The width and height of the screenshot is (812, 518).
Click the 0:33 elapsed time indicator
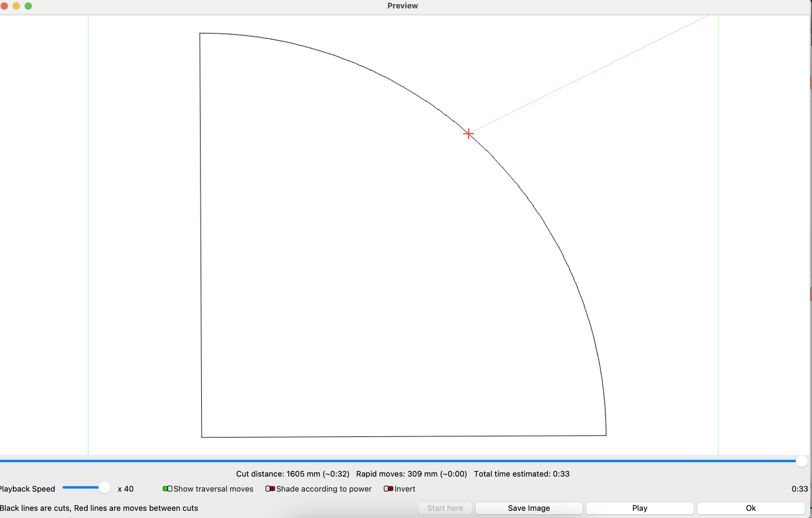[x=799, y=489]
